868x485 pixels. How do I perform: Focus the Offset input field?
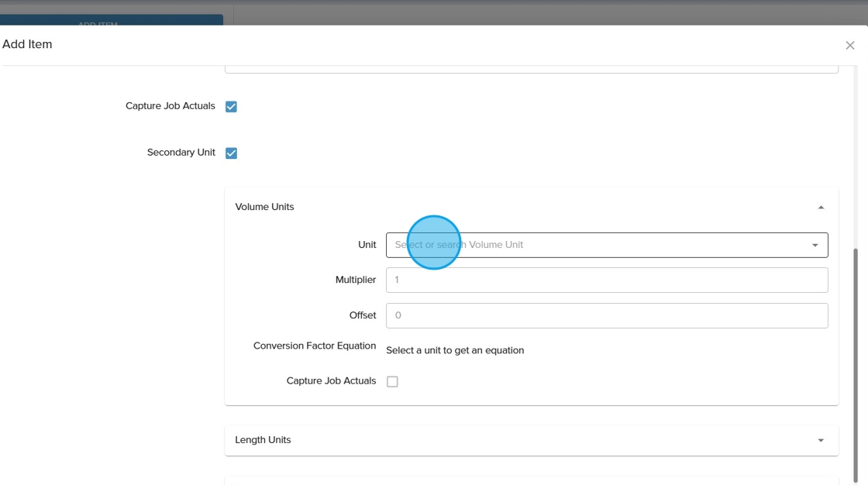606,315
